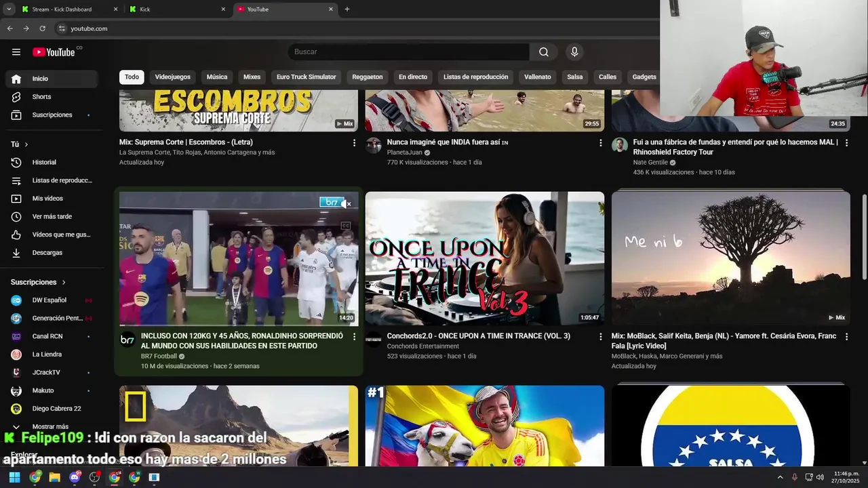Open Ver más tarde in the sidebar
The width and height of the screenshot is (868, 488).
pyautogui.click(x=53, y=217)
